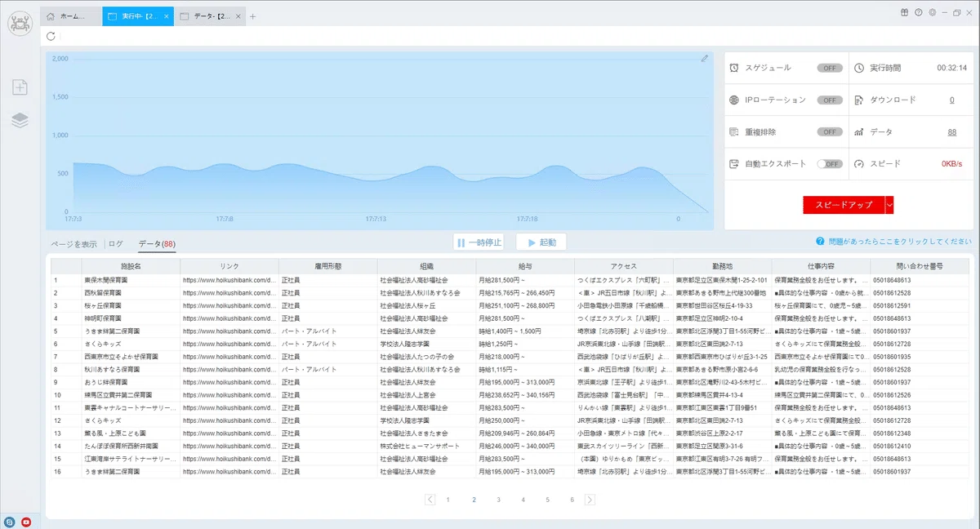This screenshot has width=980, height=529.
Task: Open the settings gear icon in title bar
Action: click(x=932, y=12)
